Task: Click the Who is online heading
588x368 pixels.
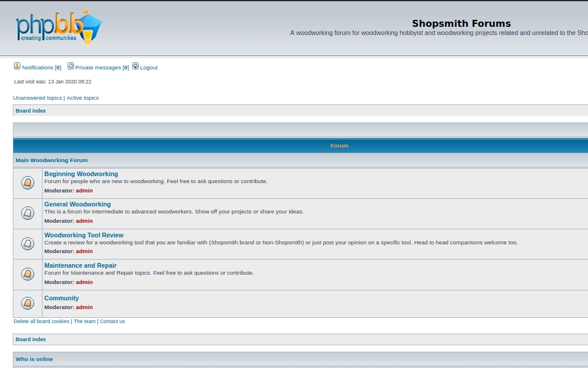Action: 34,359
